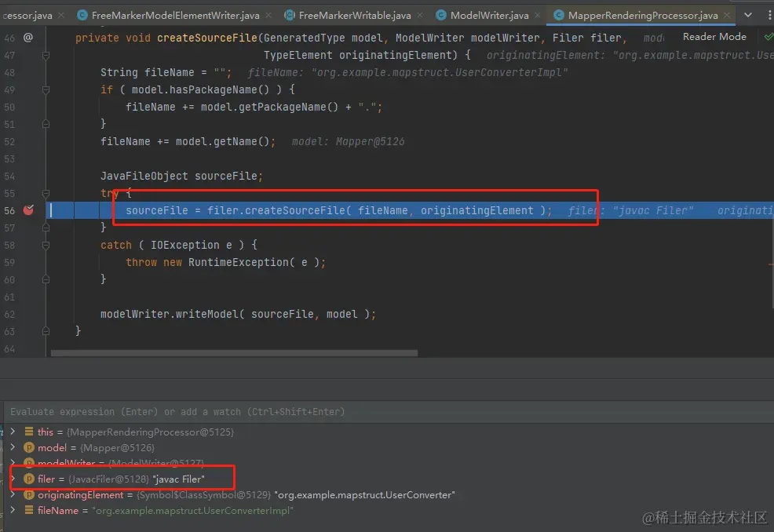
Task: Collapse the try block fold marker on line 55
Action: [x=46, y=194]
